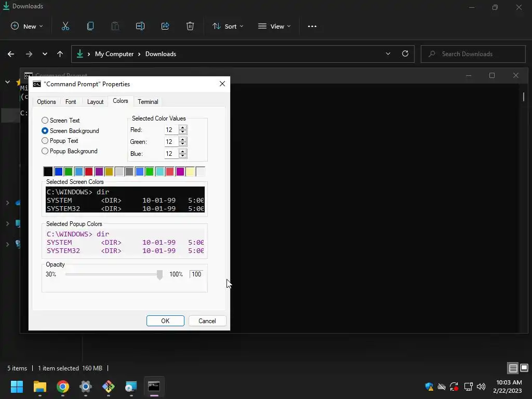
Task: Click the cloud sync tray icon
Action: coord(442,387)
